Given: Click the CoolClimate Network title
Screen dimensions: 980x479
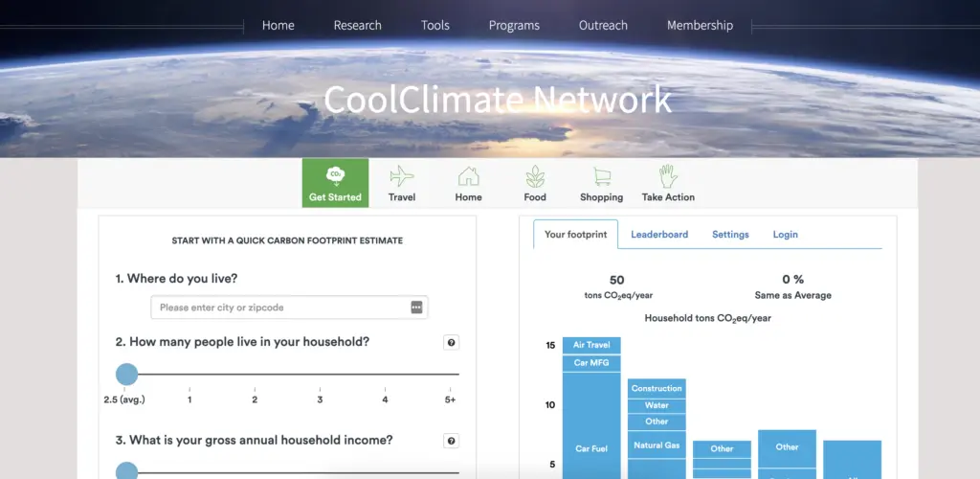Looking at the screenshot, I should coord(498,99).
